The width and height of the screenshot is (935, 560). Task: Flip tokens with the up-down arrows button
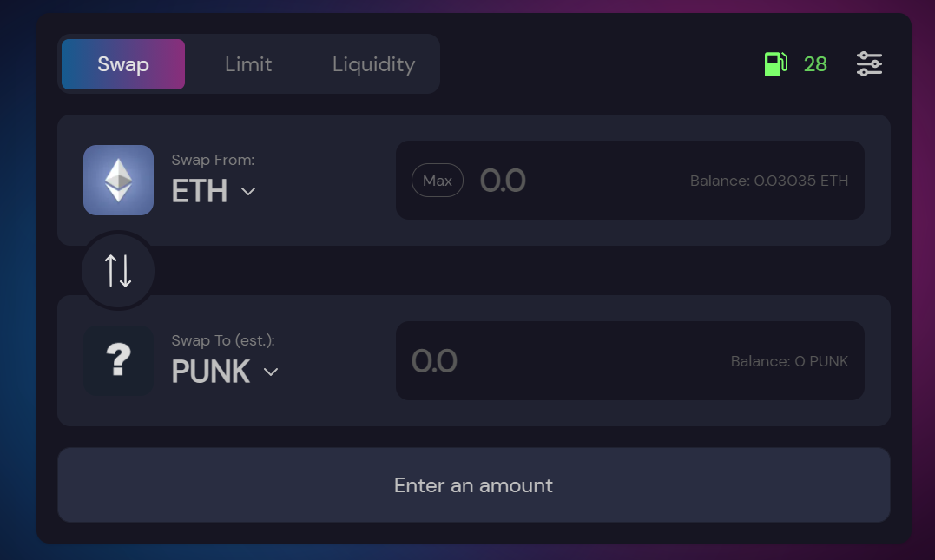click(118, 271)
